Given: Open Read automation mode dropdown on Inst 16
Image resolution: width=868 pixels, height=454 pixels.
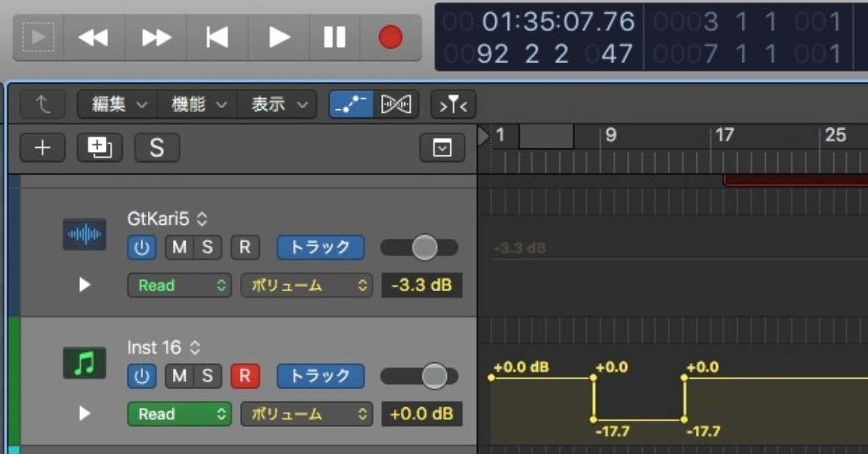Looking at the screenshot, I should pos(179,414).
